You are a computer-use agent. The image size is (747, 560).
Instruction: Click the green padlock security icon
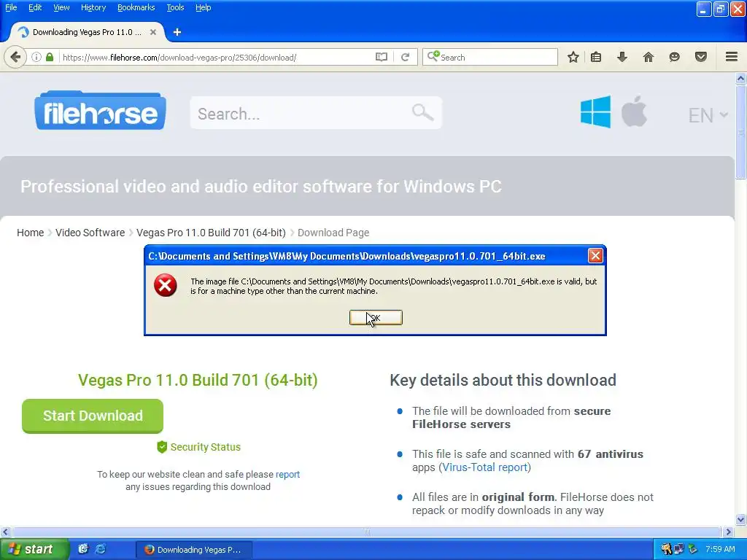point(50,57)
